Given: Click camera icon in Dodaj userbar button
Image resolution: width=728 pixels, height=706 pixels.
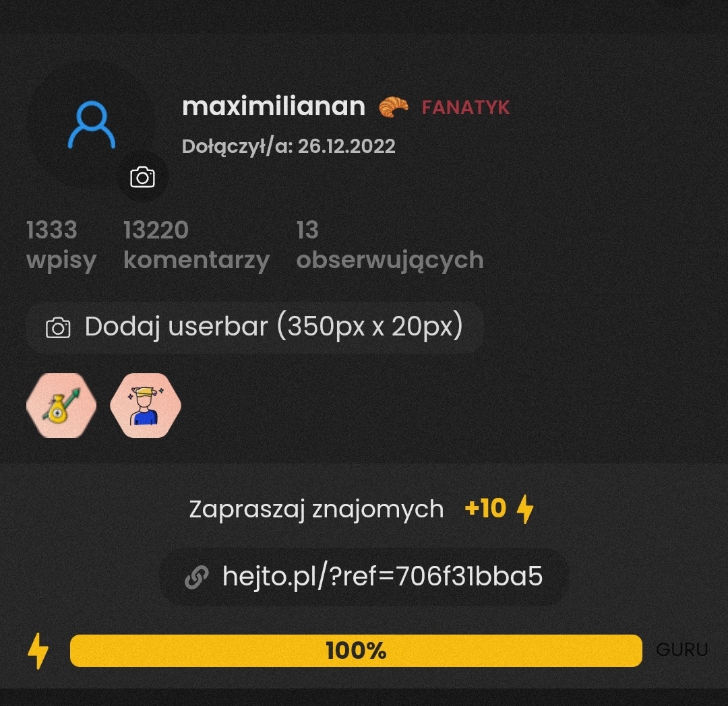Looking at the screenshot, I should coord(58,327).
